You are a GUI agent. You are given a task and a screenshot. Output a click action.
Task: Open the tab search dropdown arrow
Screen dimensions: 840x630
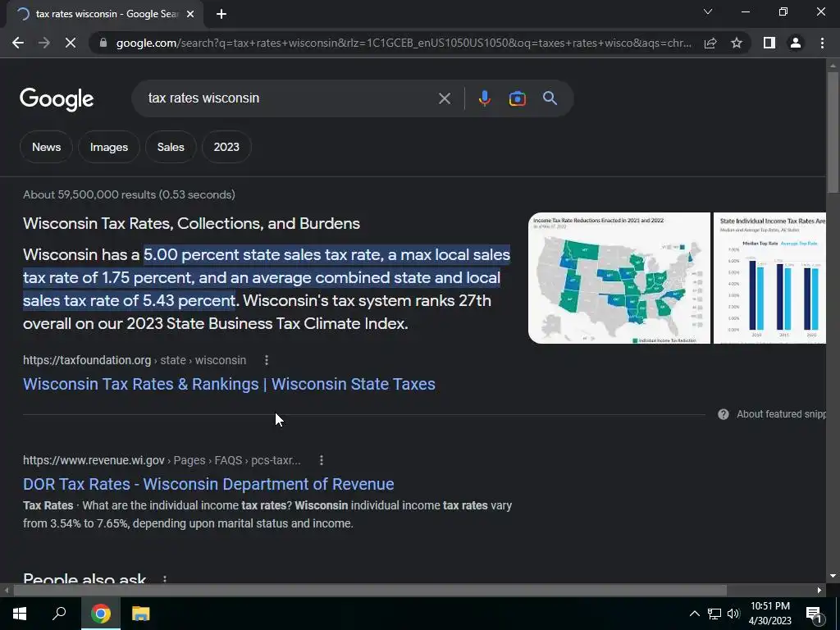pos(708,11)
